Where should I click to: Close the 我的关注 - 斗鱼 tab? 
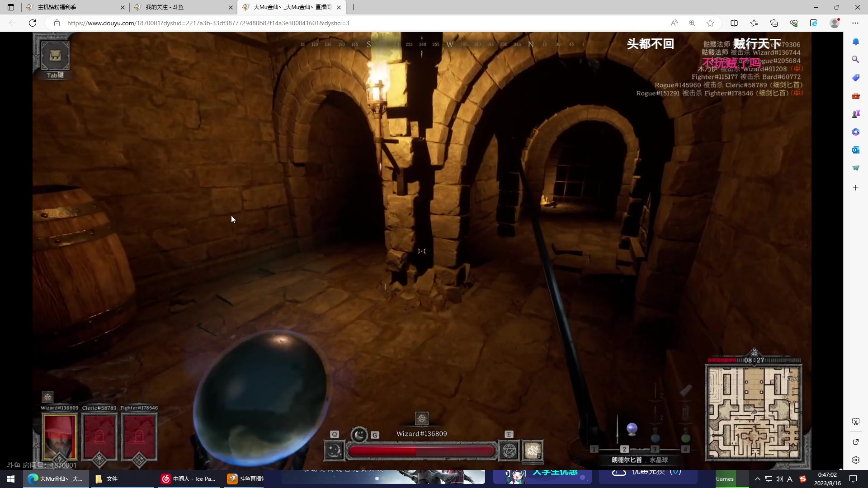pyautogui.click(x=231, y=7)
